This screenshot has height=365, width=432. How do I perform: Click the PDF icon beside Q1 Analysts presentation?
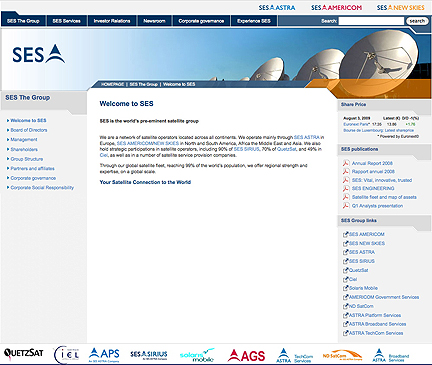[x=346, y=206]
